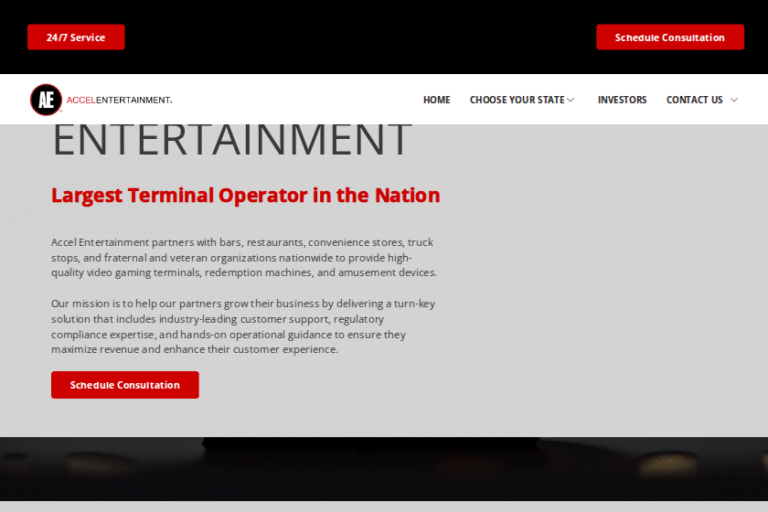Expand the chevron beside Contact Us
The width and height of the screenshot is (768, 512).
click(734, 100)
